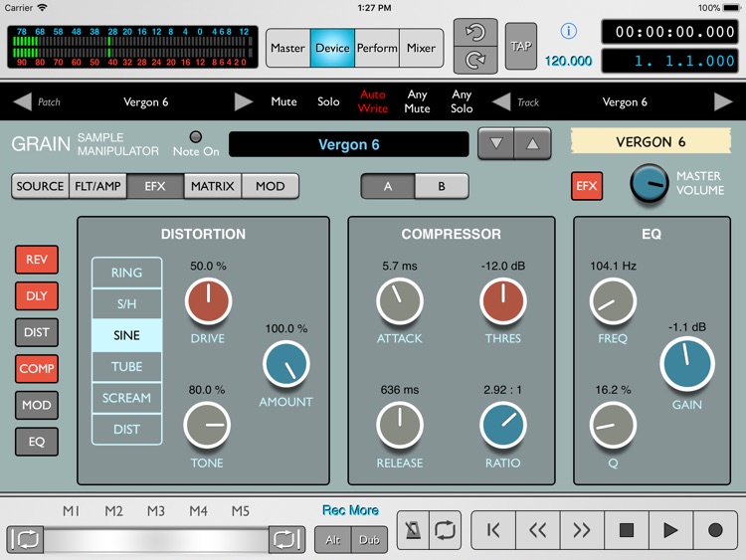Click the Vergon 6 preset name display
The width and height of the screenshot is (746, 560).
349,144
